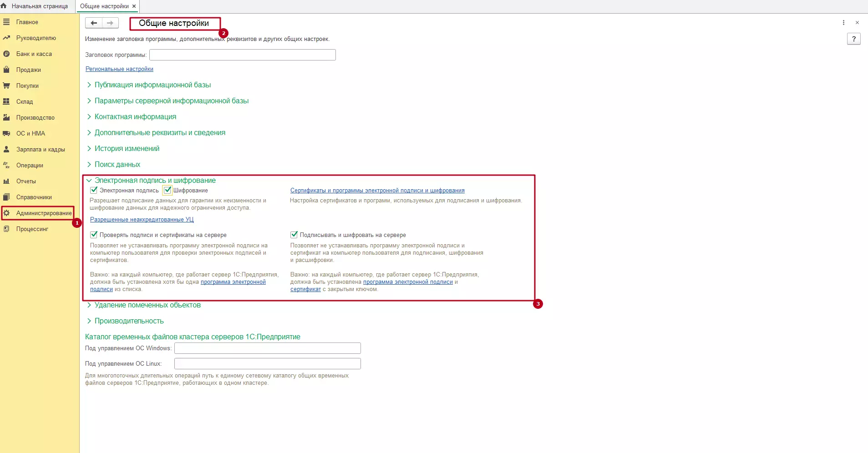This screenshot has width=868, height=453.
Task: Open the Операции section label
Action: (30, 165)
